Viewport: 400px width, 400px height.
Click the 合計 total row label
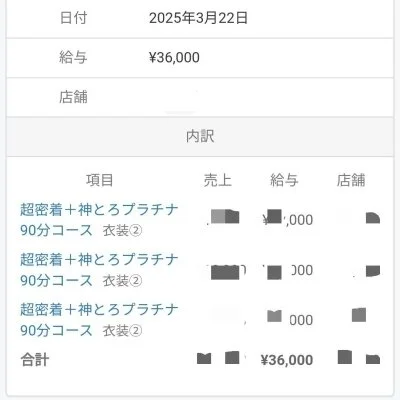pyautogui.click(x=35, y=360)
